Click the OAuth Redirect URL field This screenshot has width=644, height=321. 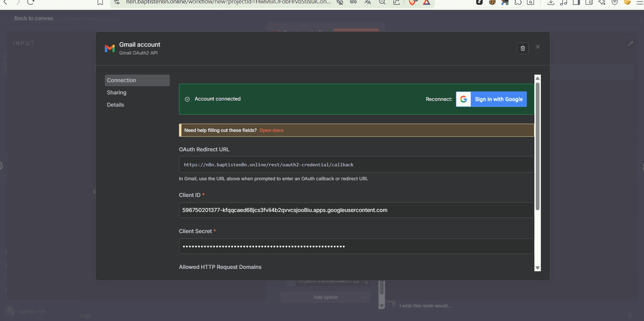click(356, 165)
